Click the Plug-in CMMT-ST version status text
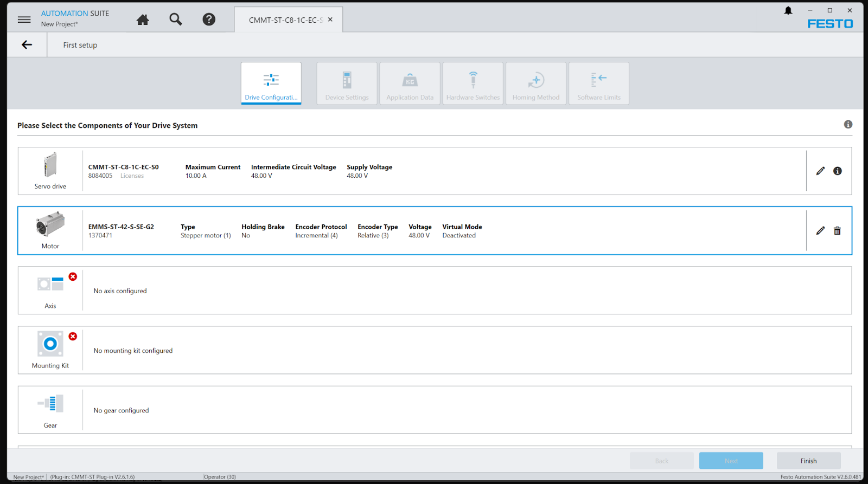This screenshot has width=868, height=484. click(93, 477)
